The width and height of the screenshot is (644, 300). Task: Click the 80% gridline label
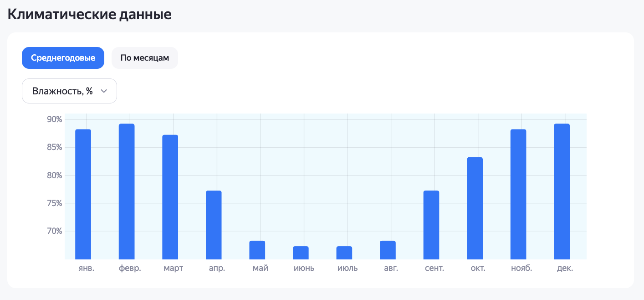[x=54, y=176]
